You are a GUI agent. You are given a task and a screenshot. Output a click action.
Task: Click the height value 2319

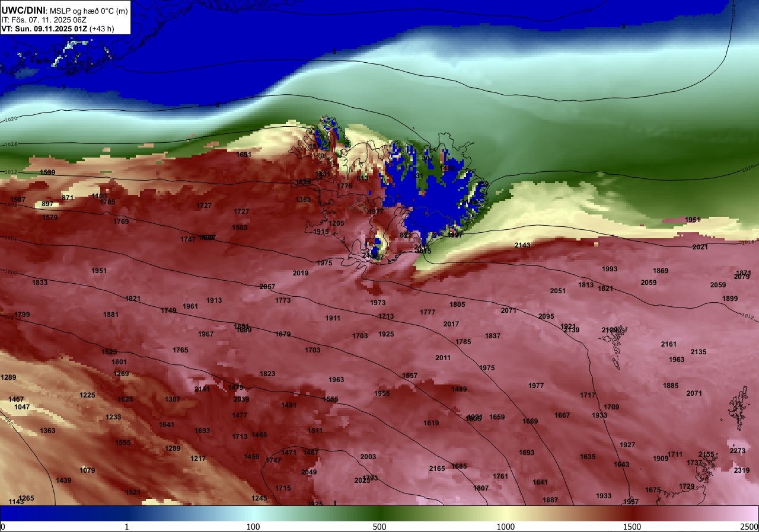[x=742, y=470]
